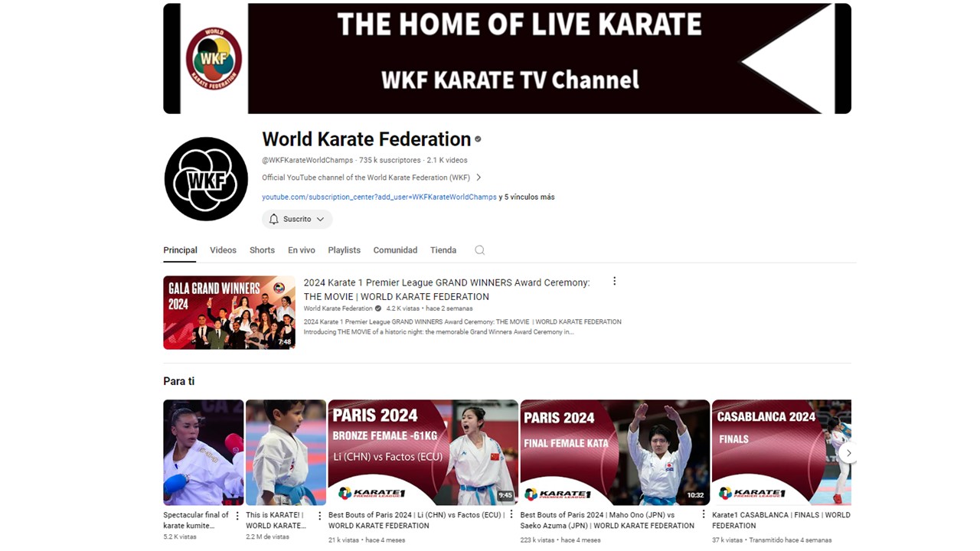Click the World Karate Federation channel title

pyautogui.click(x=366, y=139)
